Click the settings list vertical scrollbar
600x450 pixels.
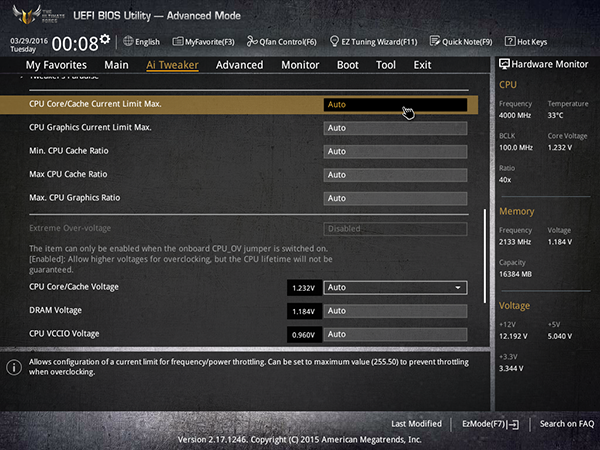coord(485,256)
